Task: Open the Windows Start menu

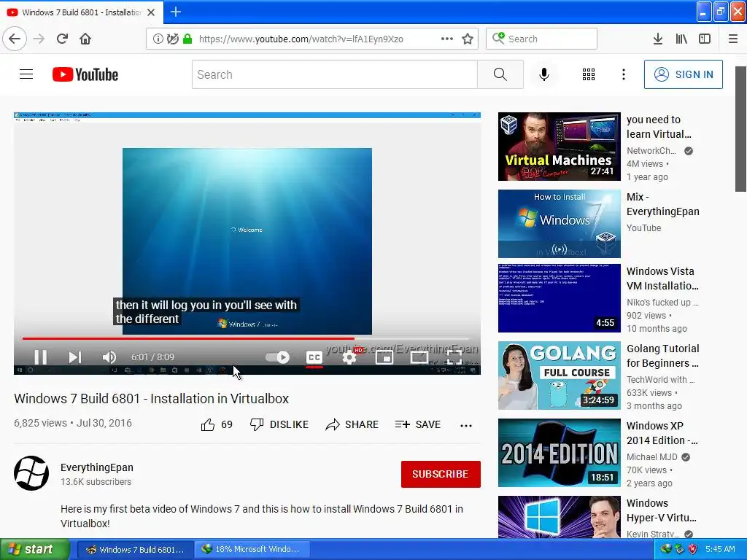Action: click(35, 549)
